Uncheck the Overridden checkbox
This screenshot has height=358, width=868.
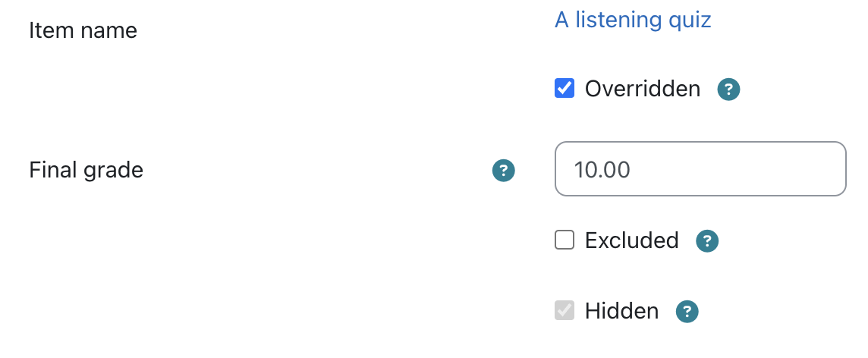point(564,89)
